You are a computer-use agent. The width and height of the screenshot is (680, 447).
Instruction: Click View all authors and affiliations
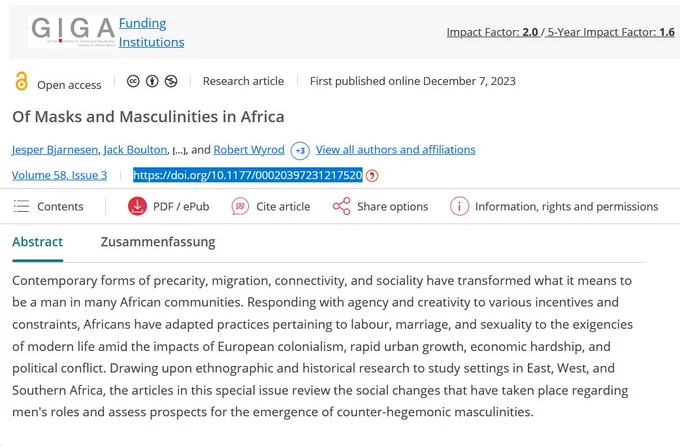396,150
